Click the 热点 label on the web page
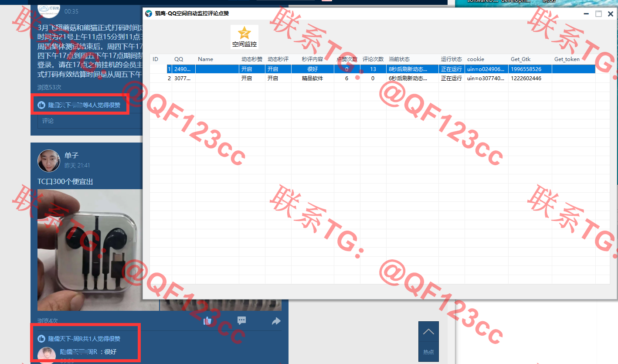 pos(428,352)
